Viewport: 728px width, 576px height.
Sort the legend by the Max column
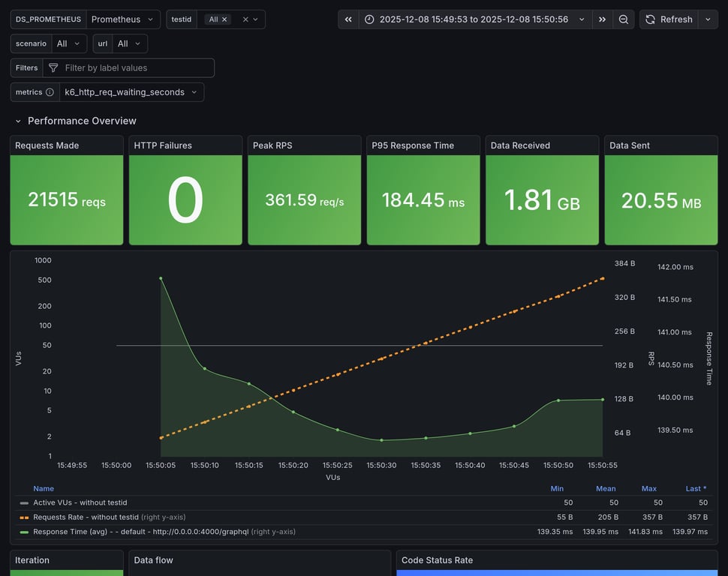[x=648, y=488]
